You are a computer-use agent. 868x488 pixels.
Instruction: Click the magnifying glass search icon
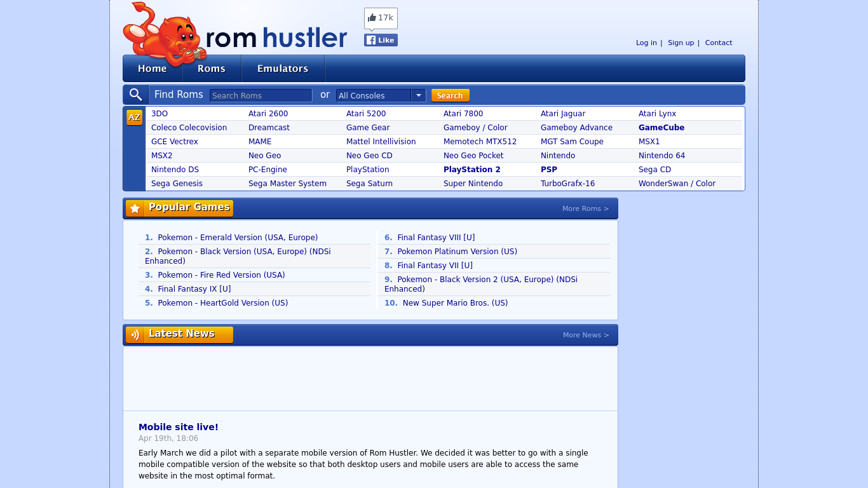tap(135, 95)
